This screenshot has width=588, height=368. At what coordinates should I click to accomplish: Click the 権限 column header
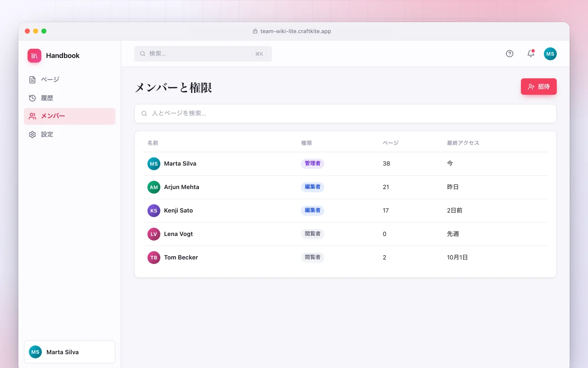pyautogui.click(x=306, y=143)
